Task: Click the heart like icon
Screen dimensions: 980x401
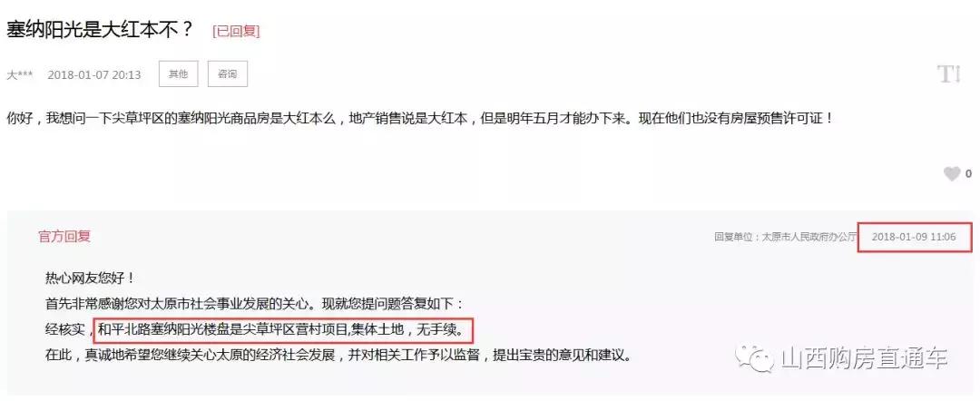Action: coord(951,174)
